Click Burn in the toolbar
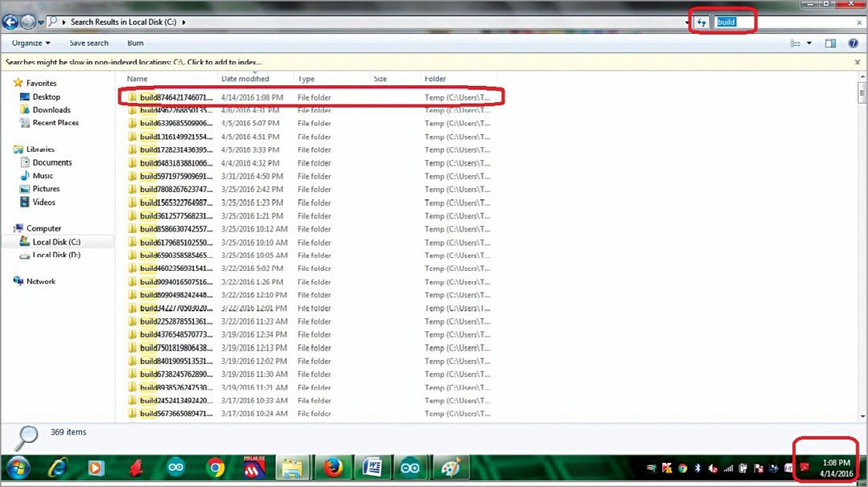 [x=135, y=43]
